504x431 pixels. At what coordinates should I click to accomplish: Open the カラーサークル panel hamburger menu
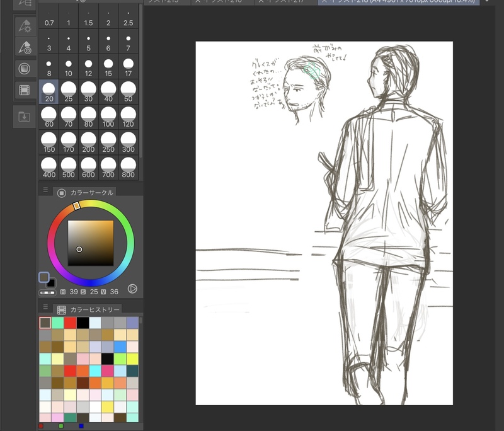(x=45, y=190)
